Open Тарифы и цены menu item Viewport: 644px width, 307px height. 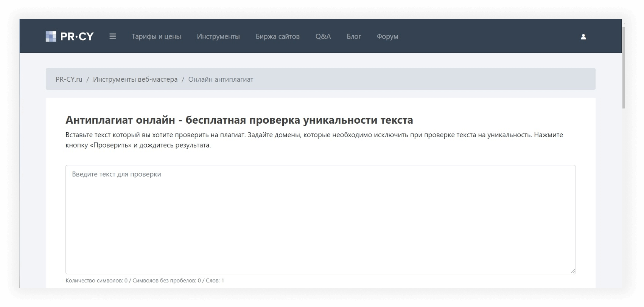click(x=156, y=36)
